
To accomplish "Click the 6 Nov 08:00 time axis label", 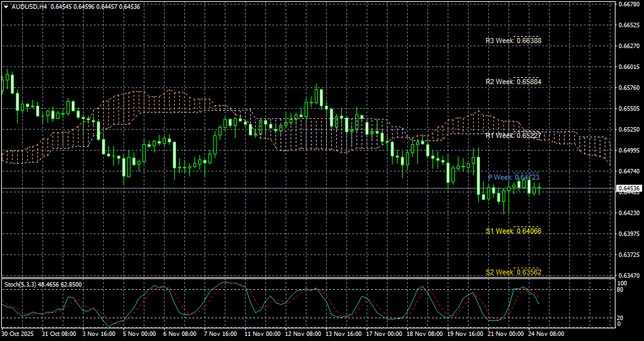I will point(181,335).
